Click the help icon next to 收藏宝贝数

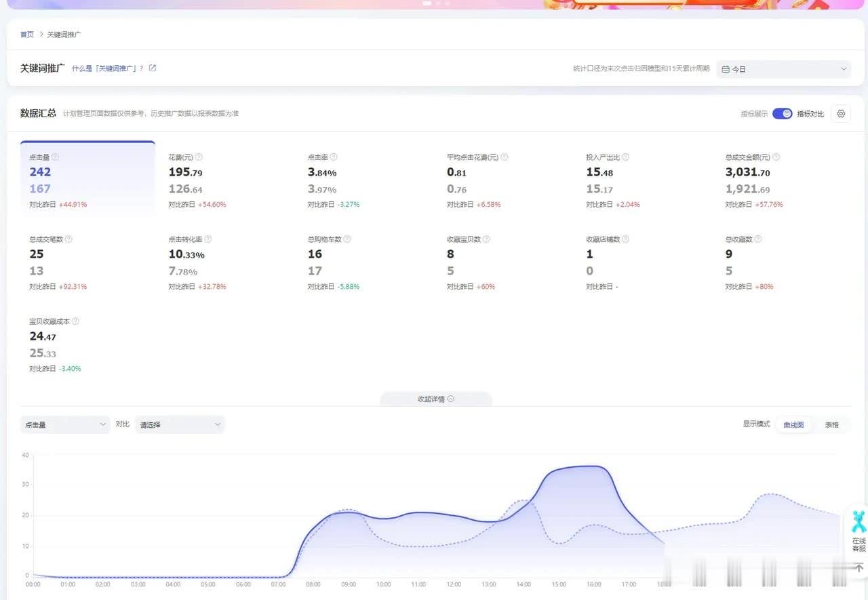[486, 239]
